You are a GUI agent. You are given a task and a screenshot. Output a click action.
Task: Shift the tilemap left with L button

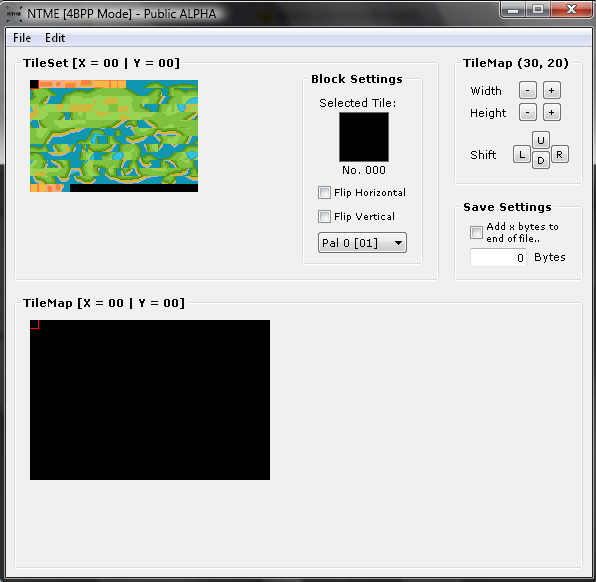click(522, 154)
